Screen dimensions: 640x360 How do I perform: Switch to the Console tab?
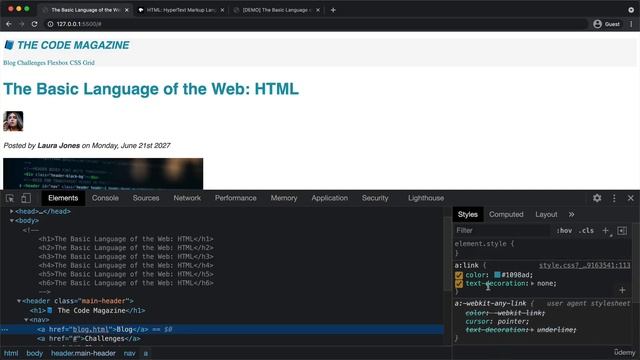(x=105, y=198)
